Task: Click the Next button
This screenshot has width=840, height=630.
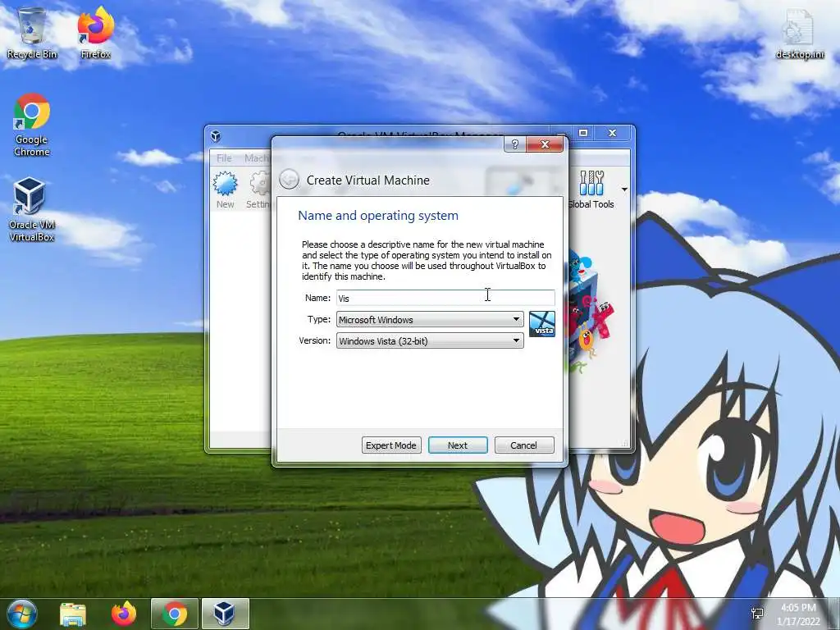Action: click(458, 445)
